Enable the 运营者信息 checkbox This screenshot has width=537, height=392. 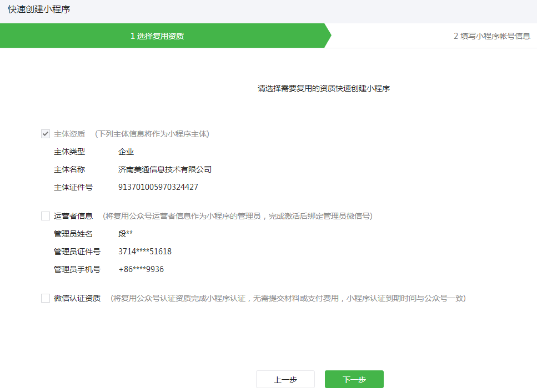[x=46, y=216]
